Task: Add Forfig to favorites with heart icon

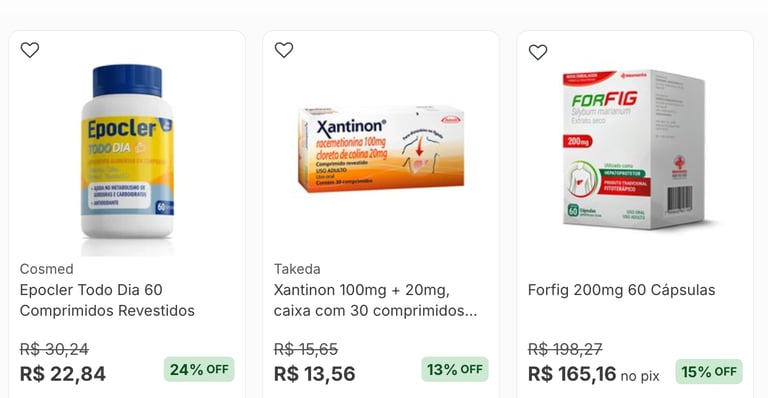Action: pos(538,52)
